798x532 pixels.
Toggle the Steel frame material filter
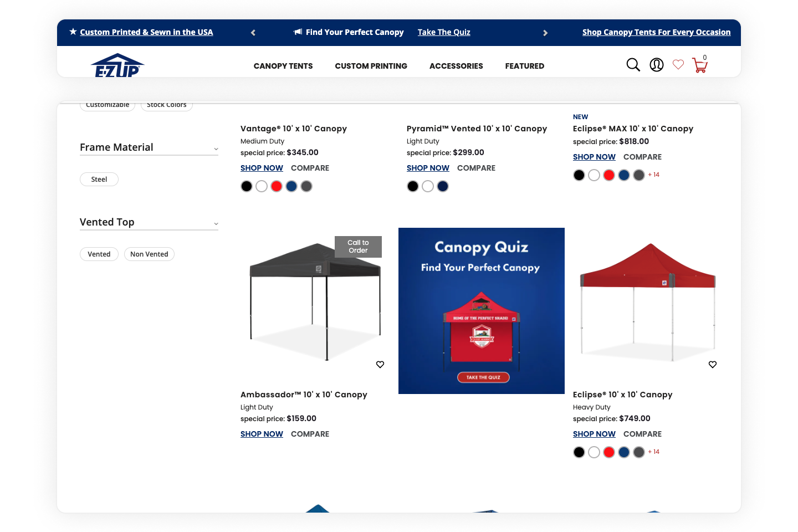point(99,180)
